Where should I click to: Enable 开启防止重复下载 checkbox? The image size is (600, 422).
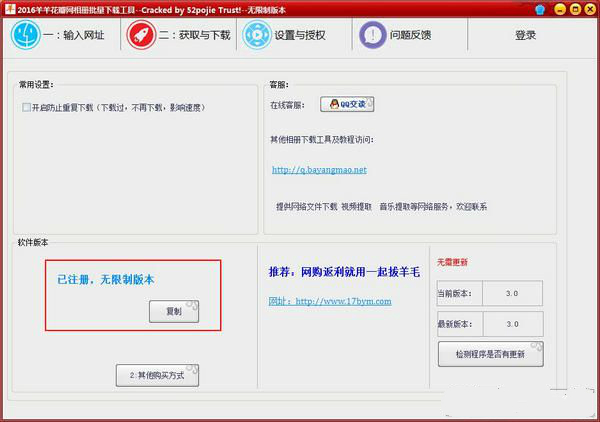pyautogui.click(x=26, y=108)
